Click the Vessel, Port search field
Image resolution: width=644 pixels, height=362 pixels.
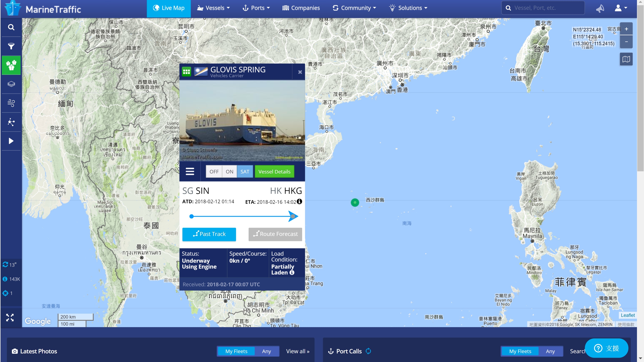pyautogui.click(x=543, y=8)
